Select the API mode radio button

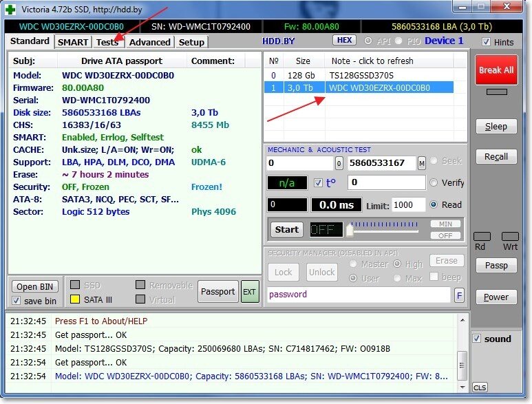tap(368, 41)
